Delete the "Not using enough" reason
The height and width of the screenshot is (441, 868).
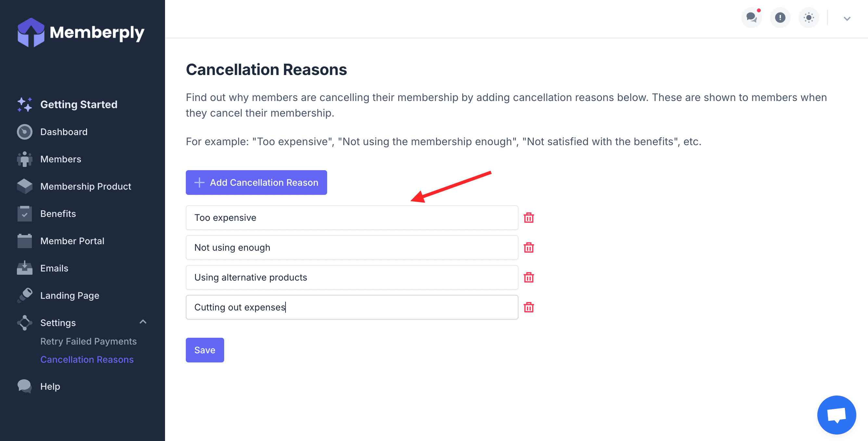(529, 248)
